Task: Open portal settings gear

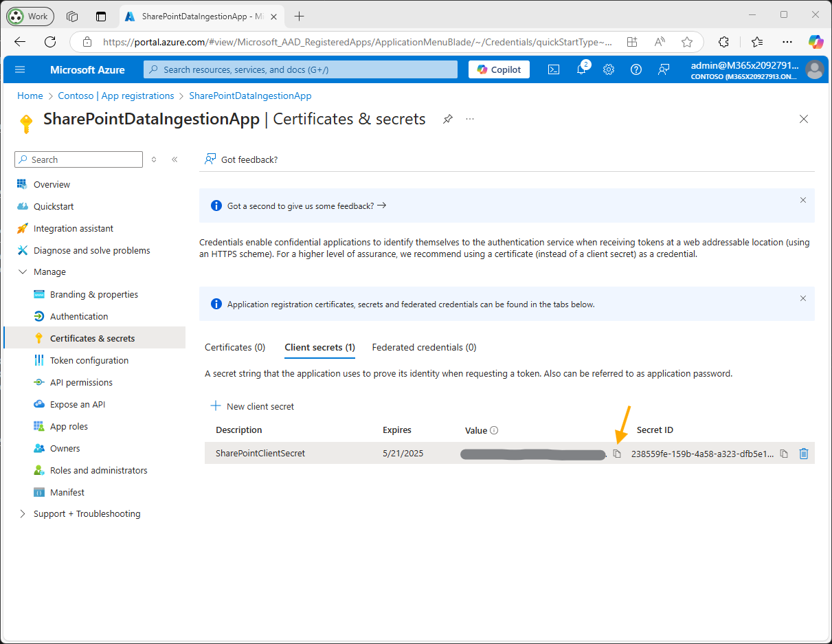Action: 609,69
